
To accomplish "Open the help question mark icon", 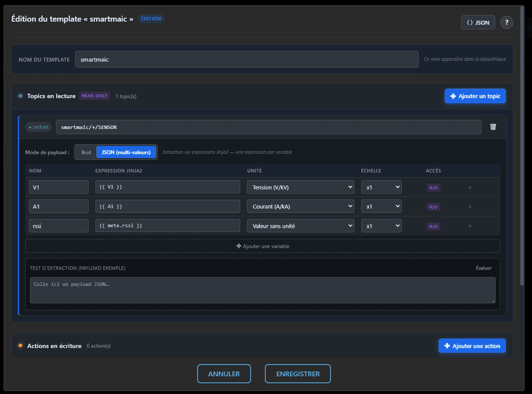I will pos(507,23).
